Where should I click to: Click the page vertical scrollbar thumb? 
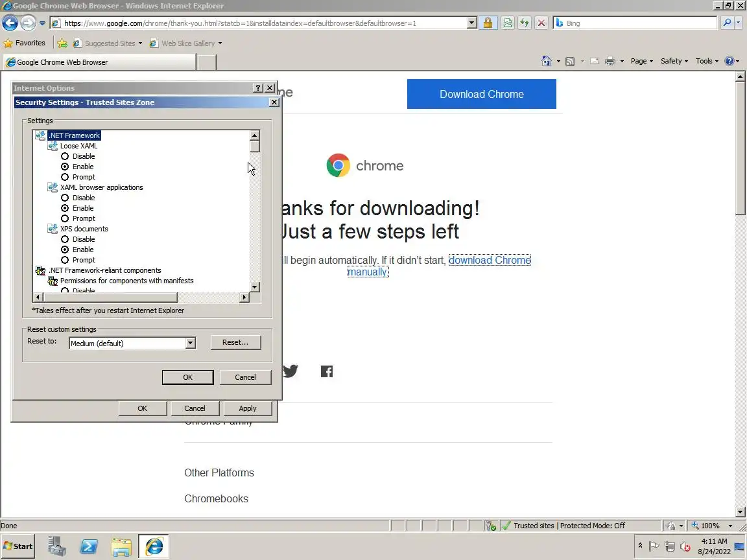click(740, 148)
